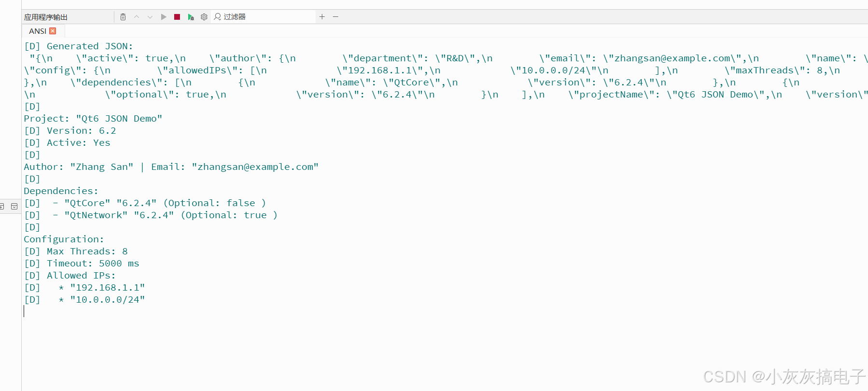Click the 'Timeout: 5000 ms' line
This screenshot has width=868, height=391.
(82, 264)
